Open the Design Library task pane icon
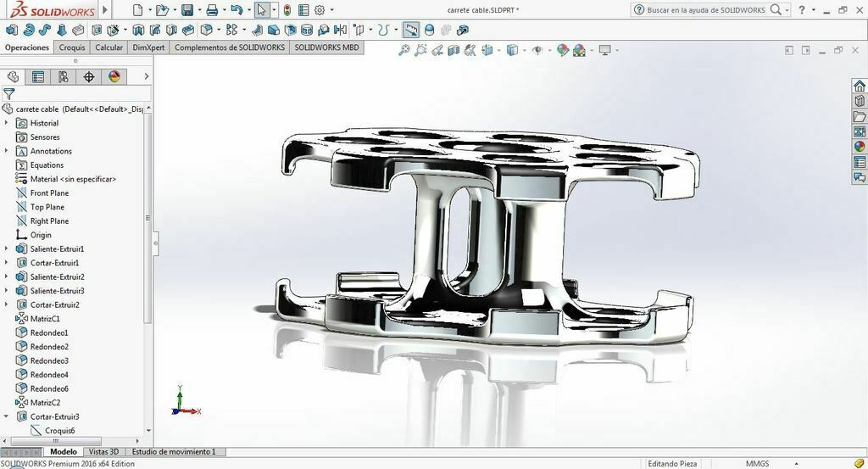 (x=860, y=101)
